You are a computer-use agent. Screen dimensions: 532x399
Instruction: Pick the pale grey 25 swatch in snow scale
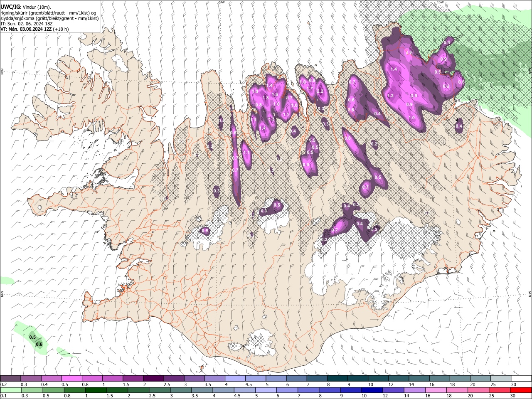point(500,379)
